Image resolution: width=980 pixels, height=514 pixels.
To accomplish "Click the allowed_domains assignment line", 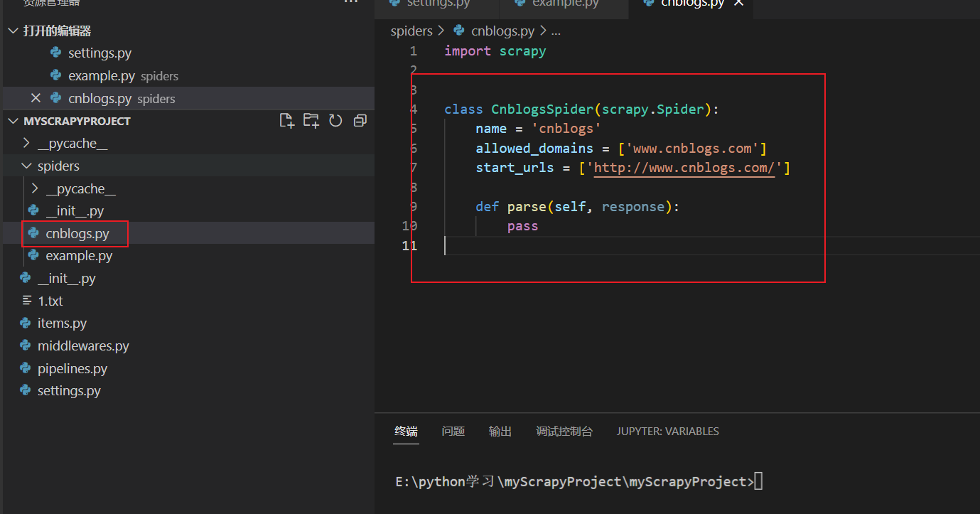I will (x=621, y=148).
